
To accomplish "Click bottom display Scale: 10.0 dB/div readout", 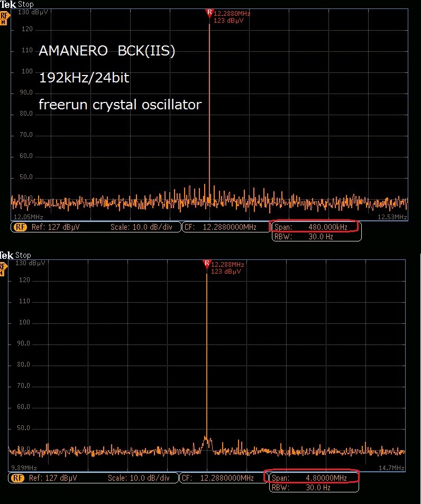I will pyautogui.click(x=139, y=478).
